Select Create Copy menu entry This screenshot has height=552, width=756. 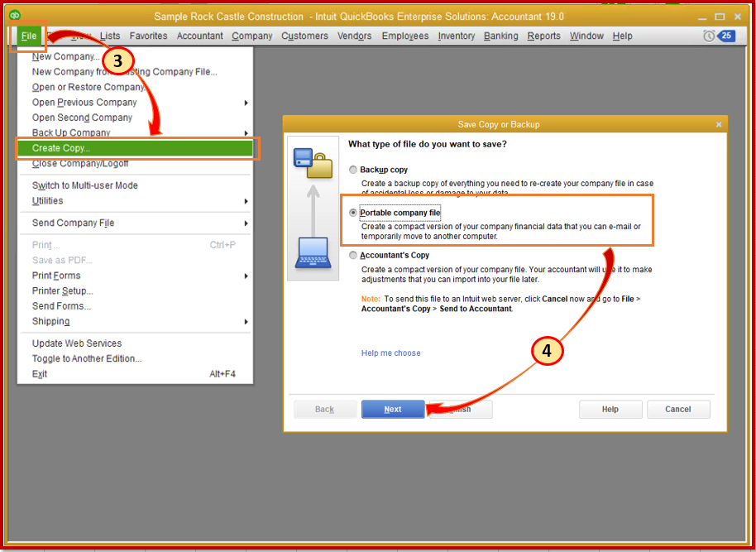135,148
